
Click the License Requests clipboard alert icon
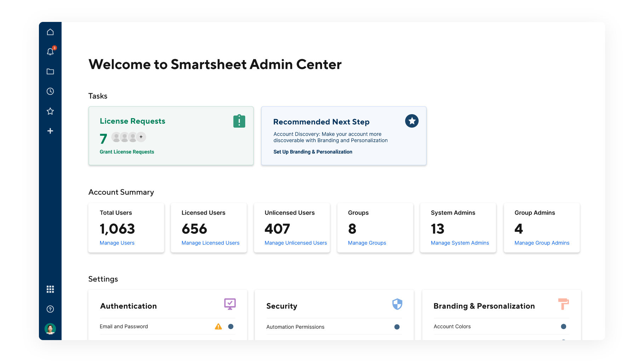click(x=239, y=121)
